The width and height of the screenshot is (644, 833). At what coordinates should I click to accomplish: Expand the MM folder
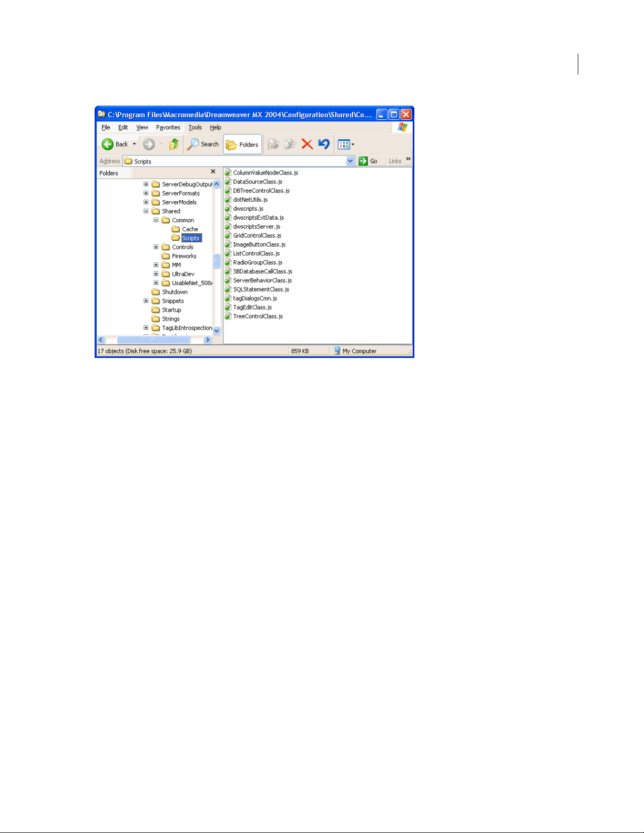tap(156, 265)
